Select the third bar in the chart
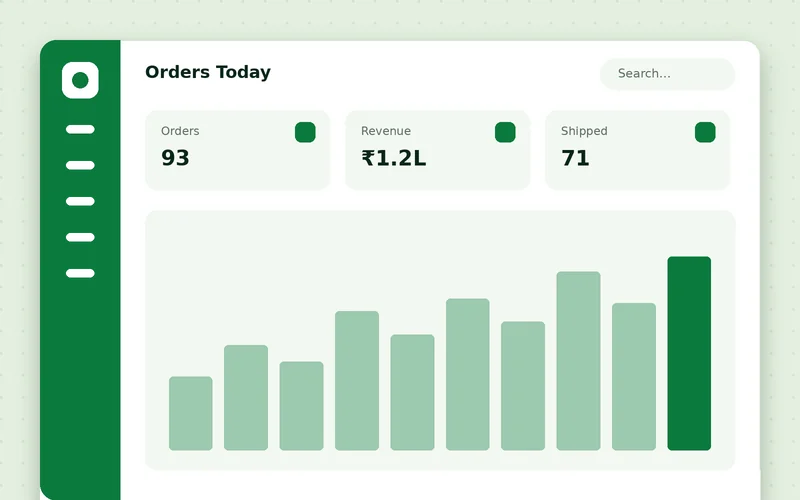 click(x=302, y=406)
